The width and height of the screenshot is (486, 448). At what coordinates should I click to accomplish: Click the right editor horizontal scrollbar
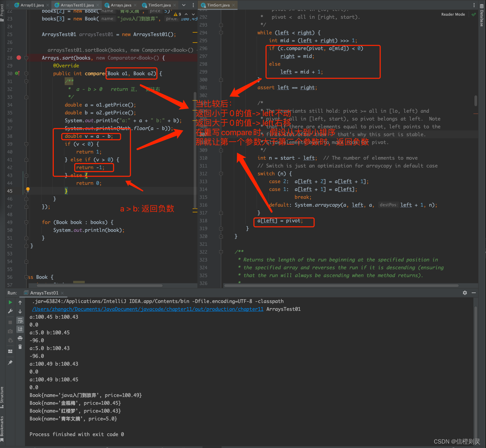(x=341, y=285)
